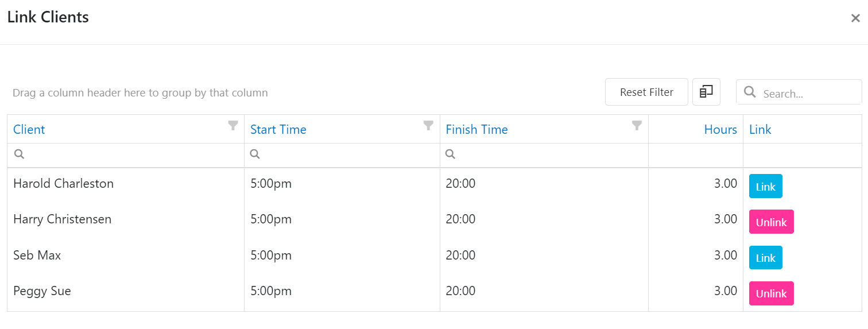
Task: Click the magnifier icon in Client filter row
Action: pyautogui.click(x=19, y=154)
